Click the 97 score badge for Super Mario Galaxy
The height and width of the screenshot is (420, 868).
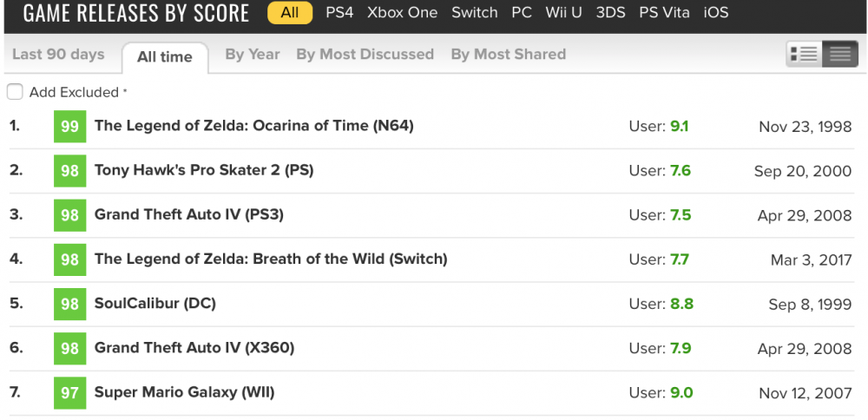click(x=69, y=393)
